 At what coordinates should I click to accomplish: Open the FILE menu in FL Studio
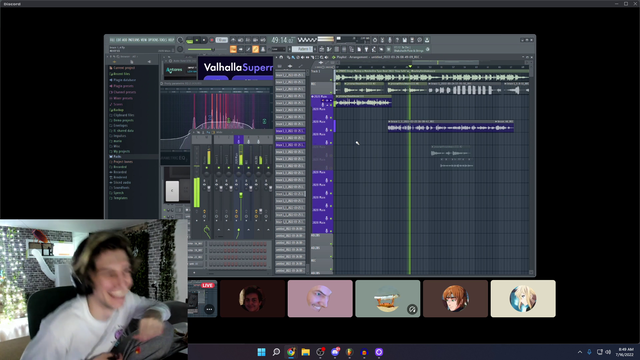(x=112, y=40)
